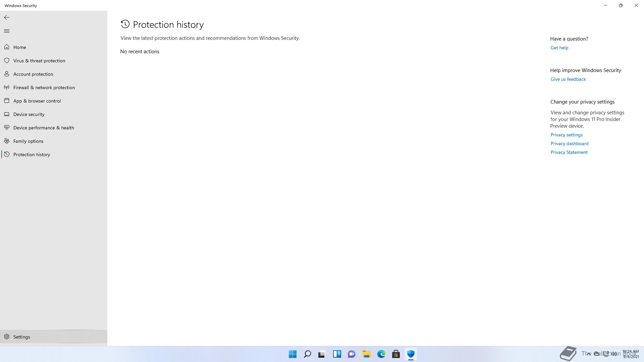Select Family options
The image size is (644, 362).
tap(28, 141)
